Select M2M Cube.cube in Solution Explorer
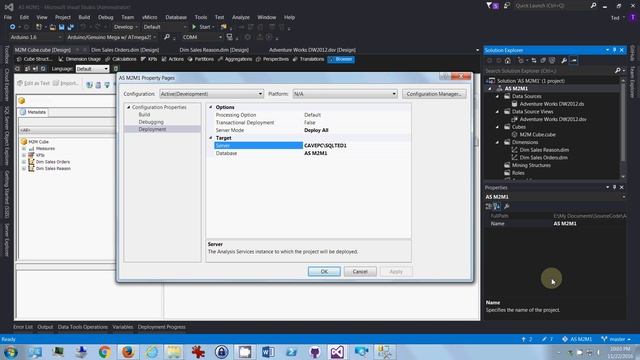The width and height of the screenshot is (640, 360). point(537,134)
